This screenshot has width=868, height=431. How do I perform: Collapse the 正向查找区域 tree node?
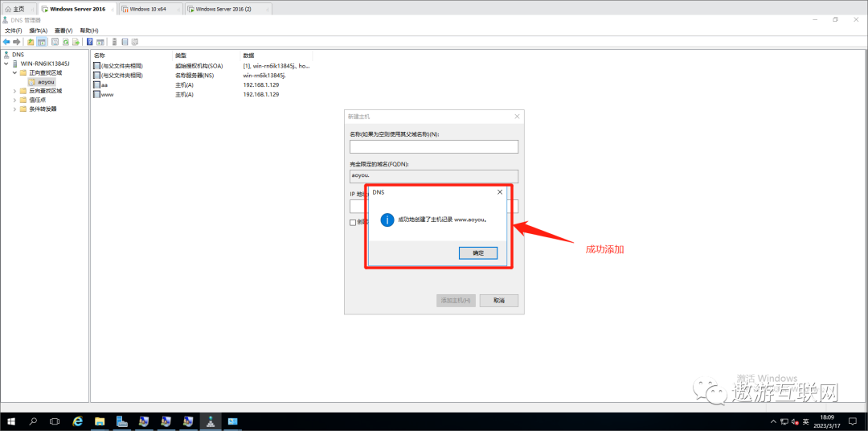pos(15,72)
